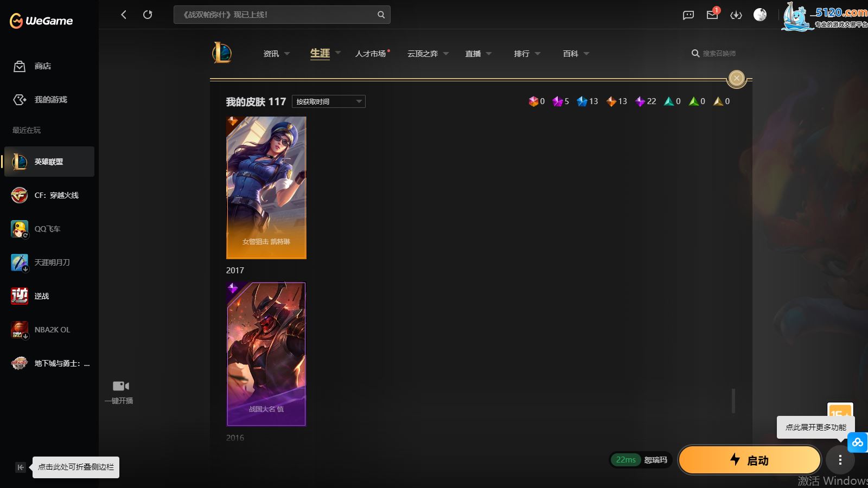Select CF 穿越火线 game icon
The image size is (868, 488).
[x=20, y=195]
